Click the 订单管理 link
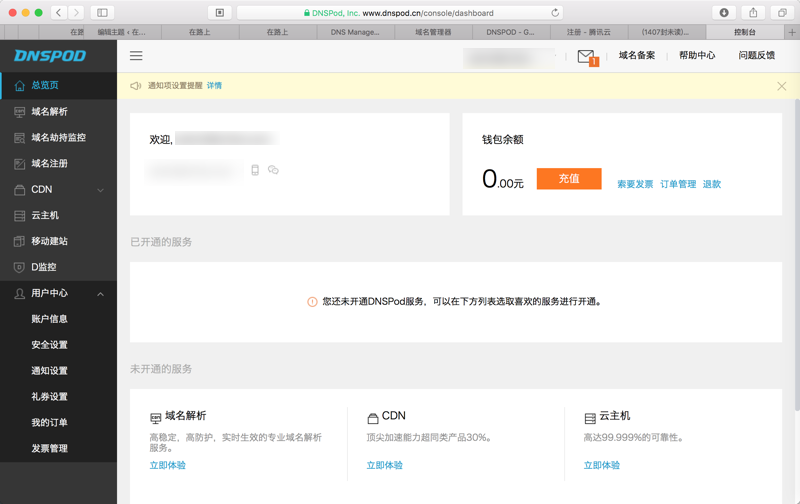This screenshot has height=504, width=800. pyautogui.click(x=678, y=184)
